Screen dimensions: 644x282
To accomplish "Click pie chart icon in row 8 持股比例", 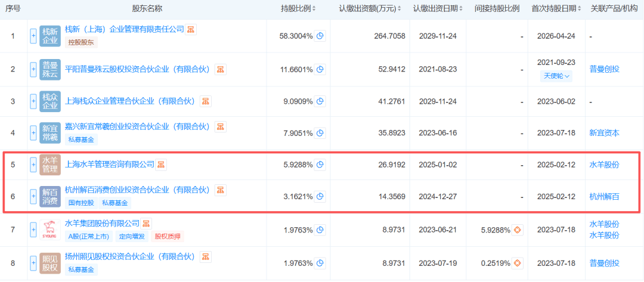I will point(320,263).
